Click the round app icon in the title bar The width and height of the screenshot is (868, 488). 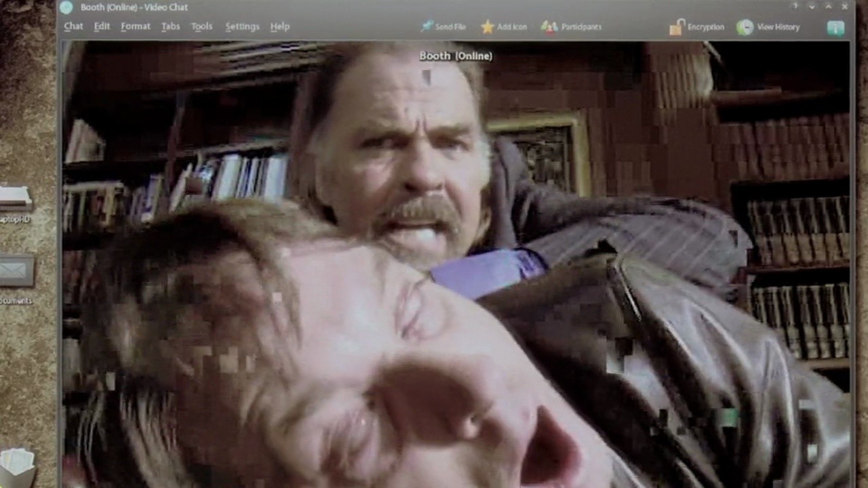(x=66, y=7)
